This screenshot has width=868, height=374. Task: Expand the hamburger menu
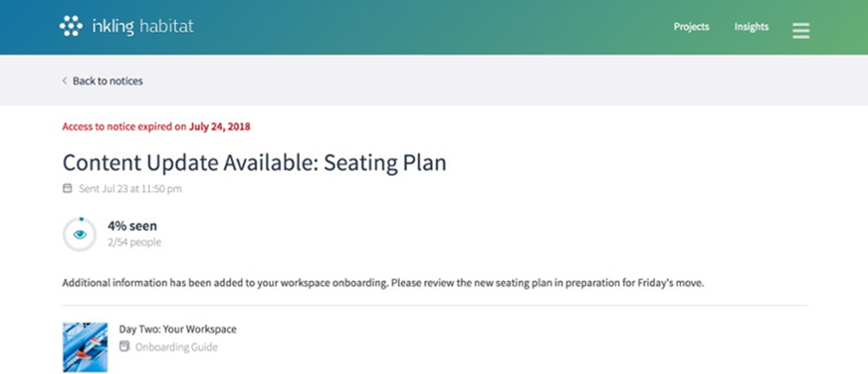[x=800, y=31]
